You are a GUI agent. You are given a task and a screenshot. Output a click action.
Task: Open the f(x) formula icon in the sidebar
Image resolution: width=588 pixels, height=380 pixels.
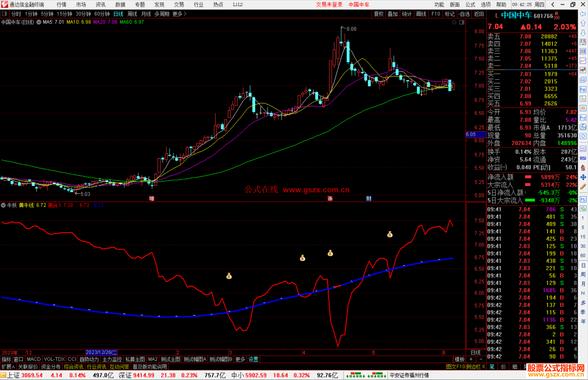point(583,127)
